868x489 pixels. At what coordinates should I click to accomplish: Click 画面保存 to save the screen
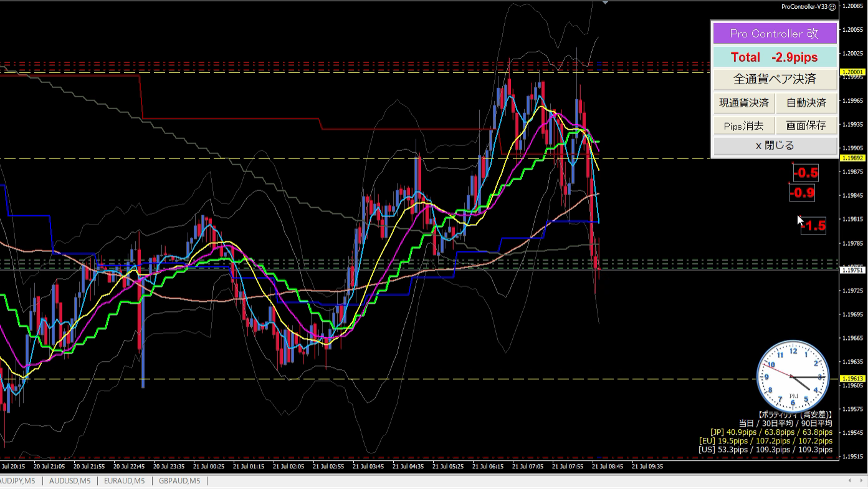point(806,125)
